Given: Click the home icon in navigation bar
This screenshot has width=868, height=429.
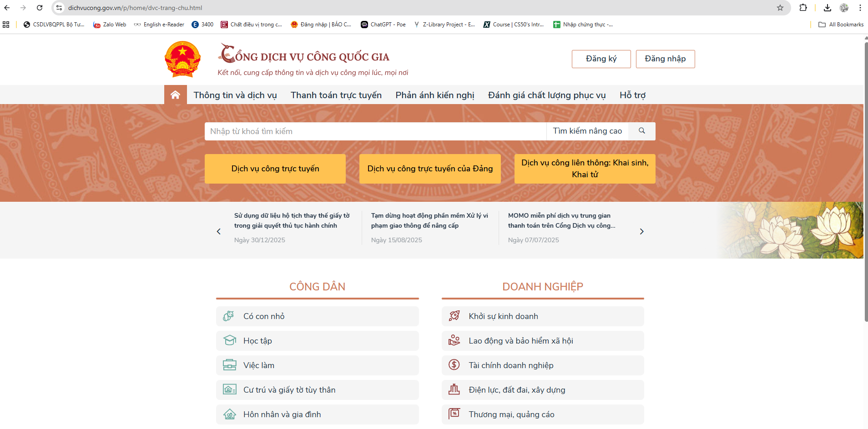Looking at the screenshot, I should tap(175, 95).
